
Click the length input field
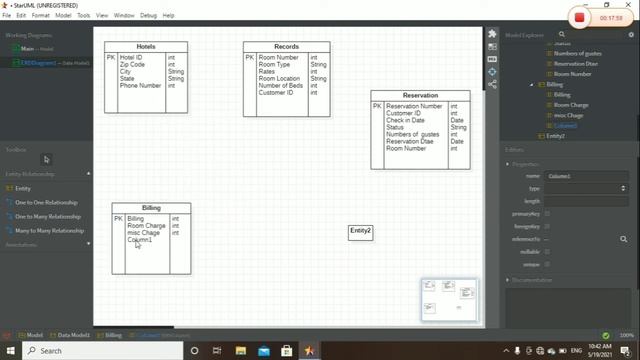pyautogui.click(x=586, y=201)
